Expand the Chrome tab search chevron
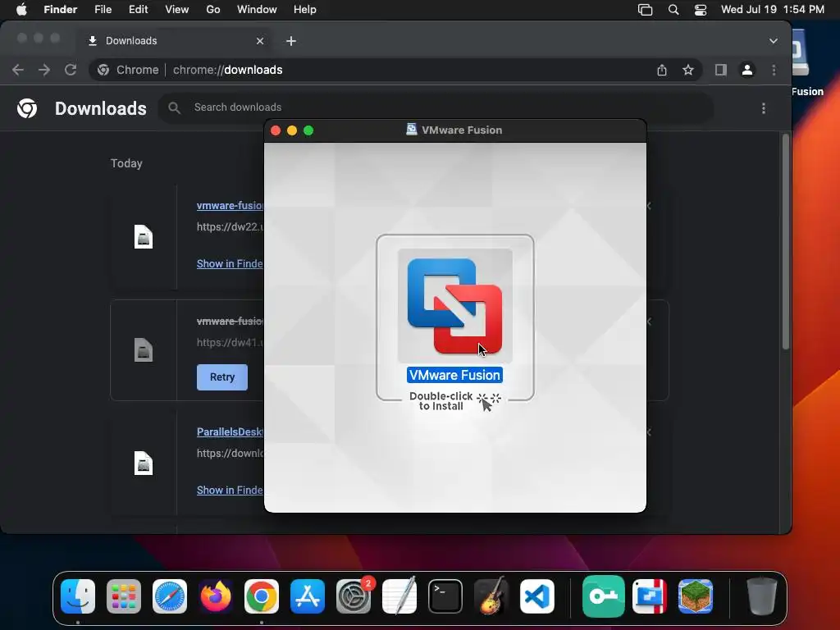Image resolution: width=840 pixels, height=630 pixels. click(773, 41)
